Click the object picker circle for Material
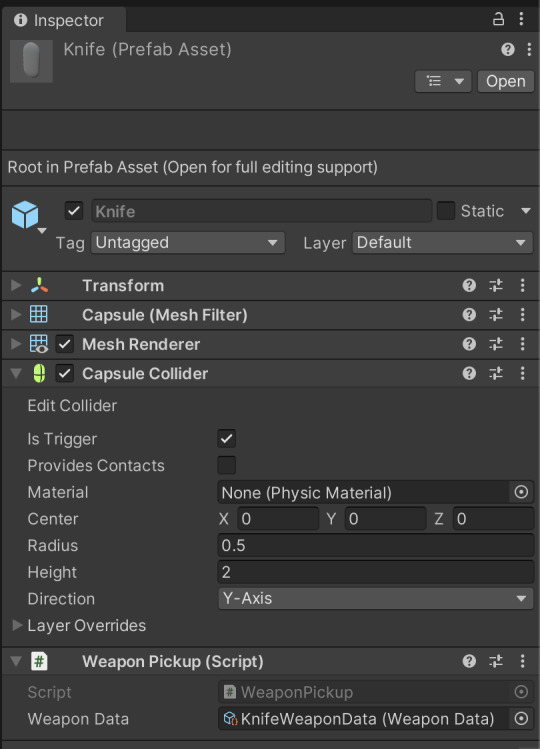This screenshot has height=749, width=540. 521,492
